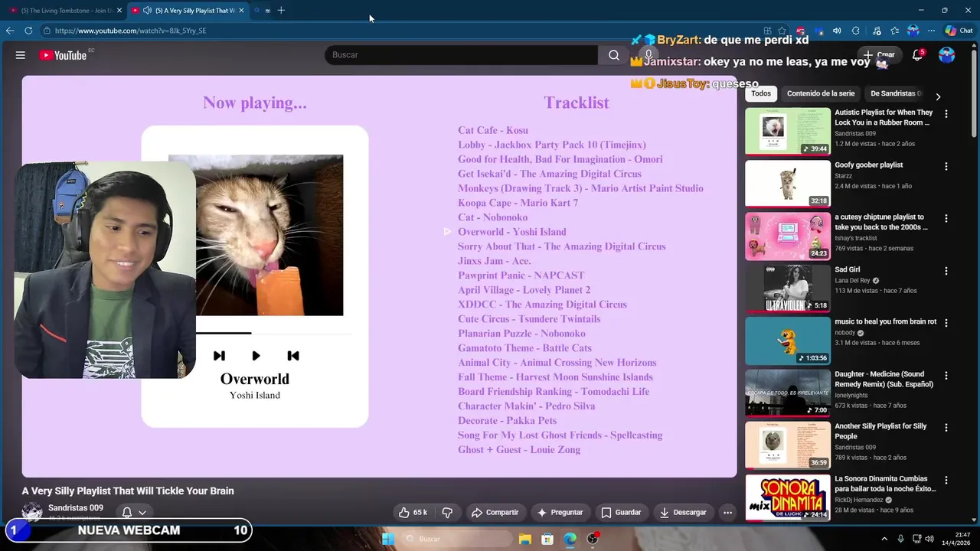Open more actions ellipsis below video

pos(727,512)
